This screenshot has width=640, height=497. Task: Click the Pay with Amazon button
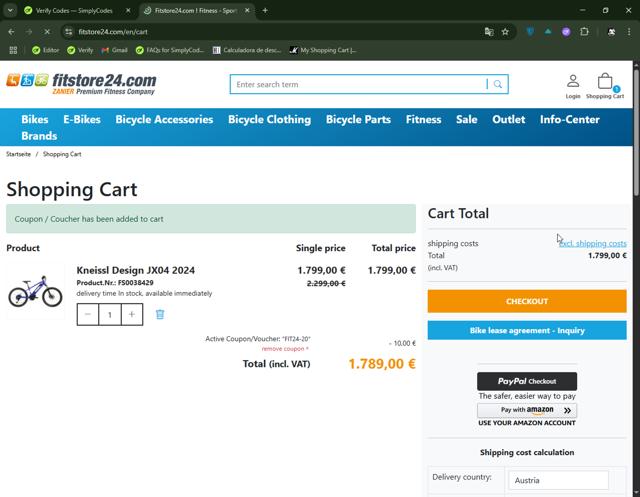[x=527, y=410]
